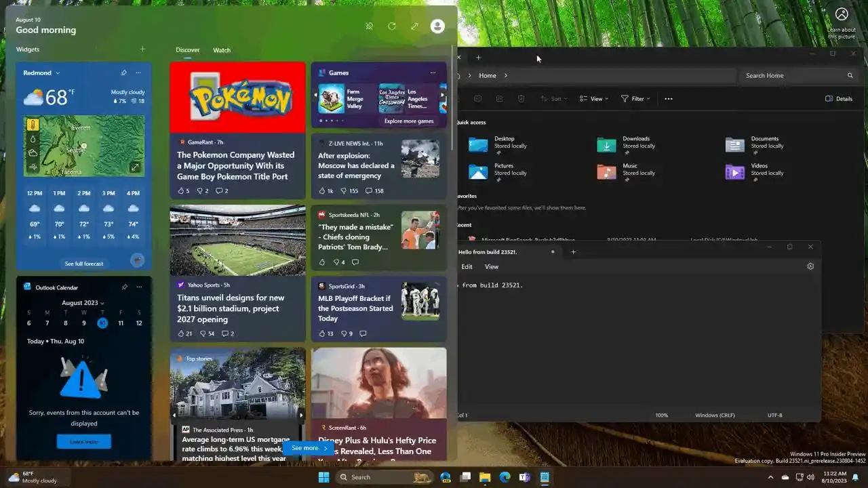Open Microsoft Edge from taskbar

click(x=505, y=477)
